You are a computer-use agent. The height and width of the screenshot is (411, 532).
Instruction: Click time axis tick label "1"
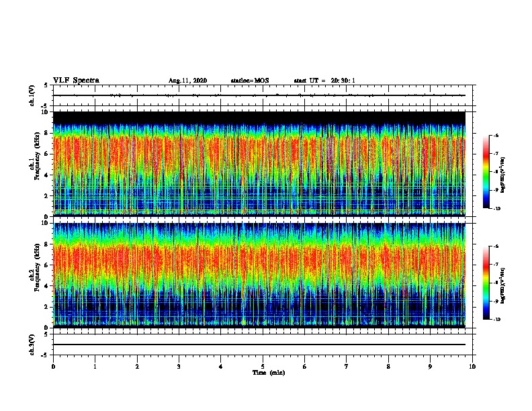(x=95, y=367)
